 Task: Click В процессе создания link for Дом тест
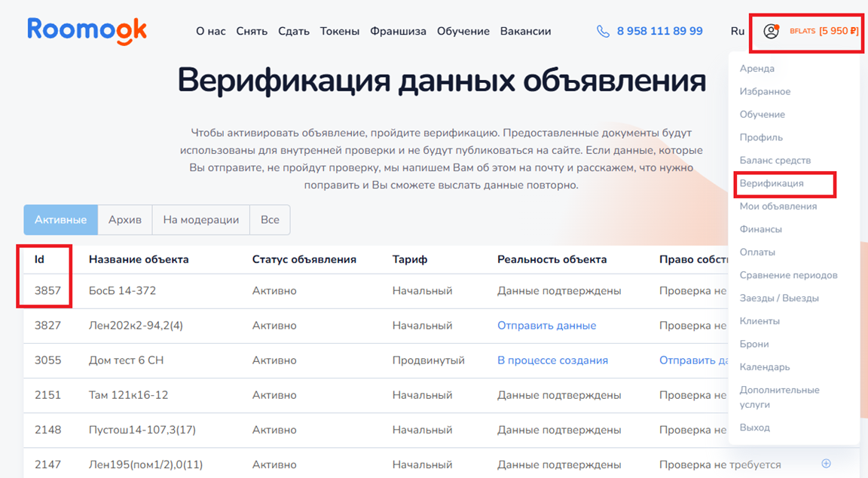pyautogui.click(x=552, y=360)
